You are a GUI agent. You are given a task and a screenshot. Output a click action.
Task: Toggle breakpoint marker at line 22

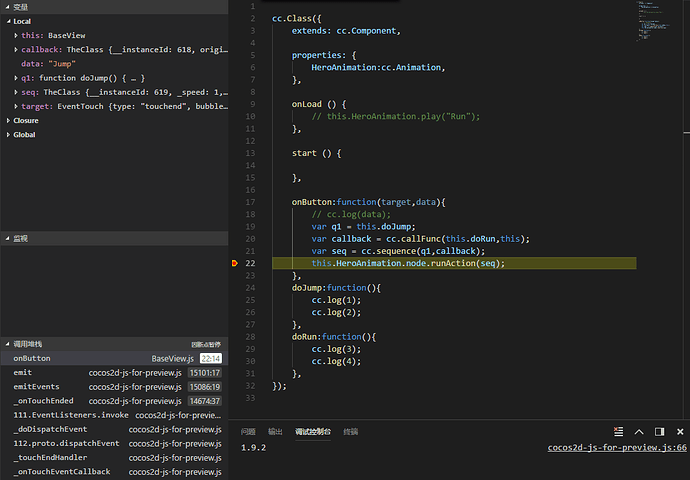[x=235, y=263]
